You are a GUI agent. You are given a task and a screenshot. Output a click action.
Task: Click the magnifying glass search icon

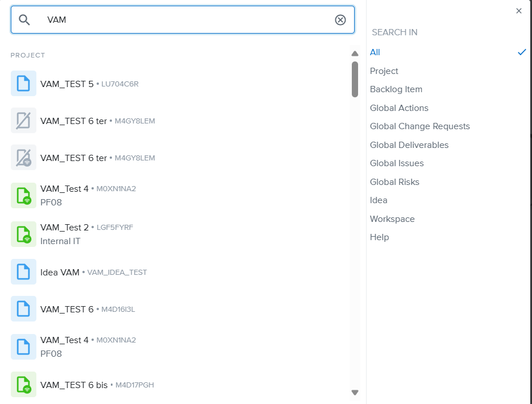click(x=24, y=20)
